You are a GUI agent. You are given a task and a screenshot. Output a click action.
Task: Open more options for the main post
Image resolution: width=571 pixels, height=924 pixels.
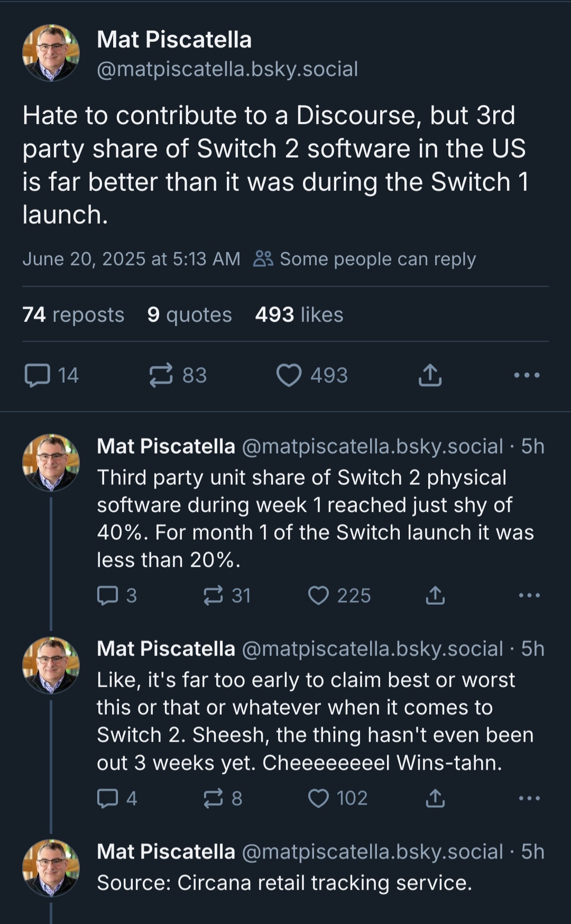point(527,375)
